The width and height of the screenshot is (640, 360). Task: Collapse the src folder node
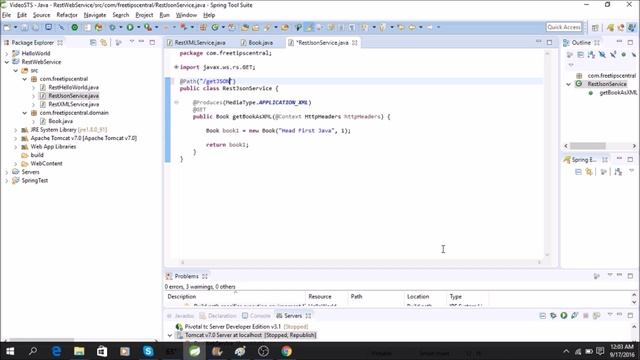[16, 71]
